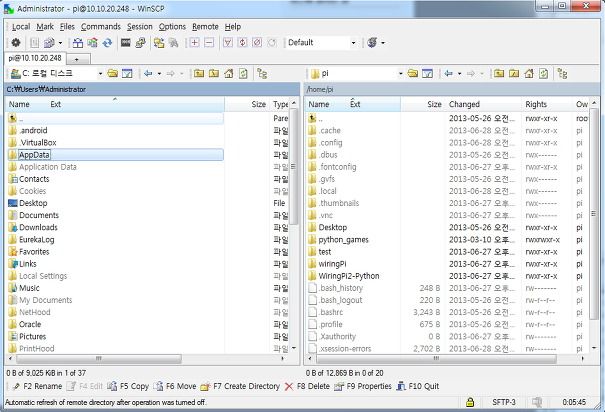Click the F8 Delete button
Viewport: 605px width, 412px height.
[x=307, y=386]
